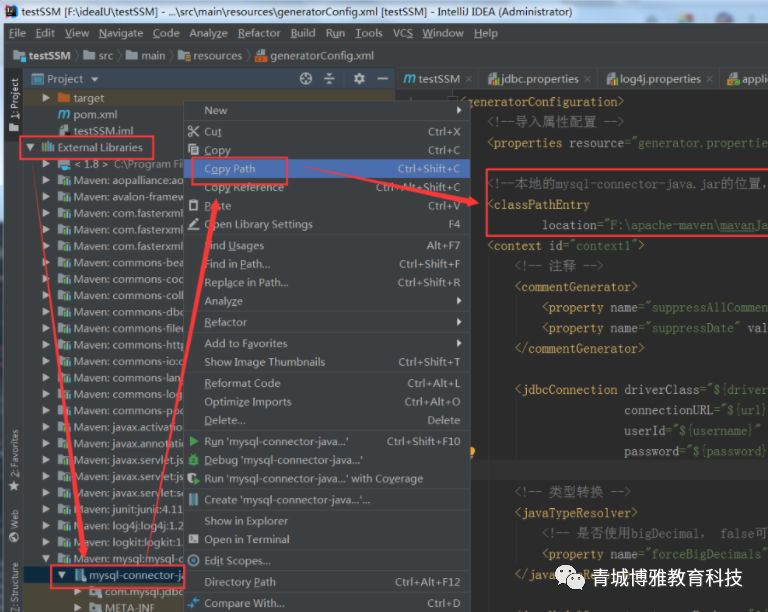The width and height of the screenshot is (768, 612).
Task: Close the log4j.properties tab
Action: [x=709, y=79]
